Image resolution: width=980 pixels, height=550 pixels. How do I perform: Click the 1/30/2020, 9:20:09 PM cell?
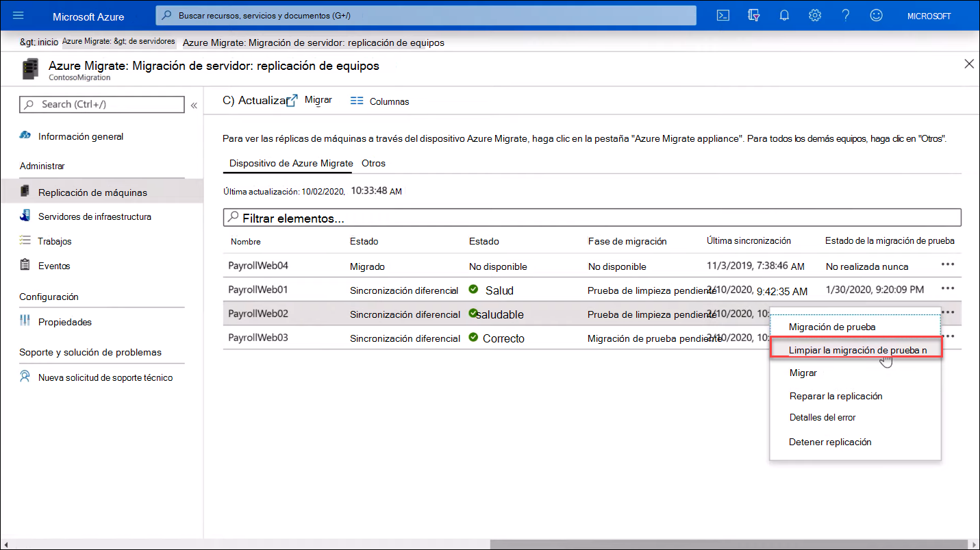tap(875, 290)
